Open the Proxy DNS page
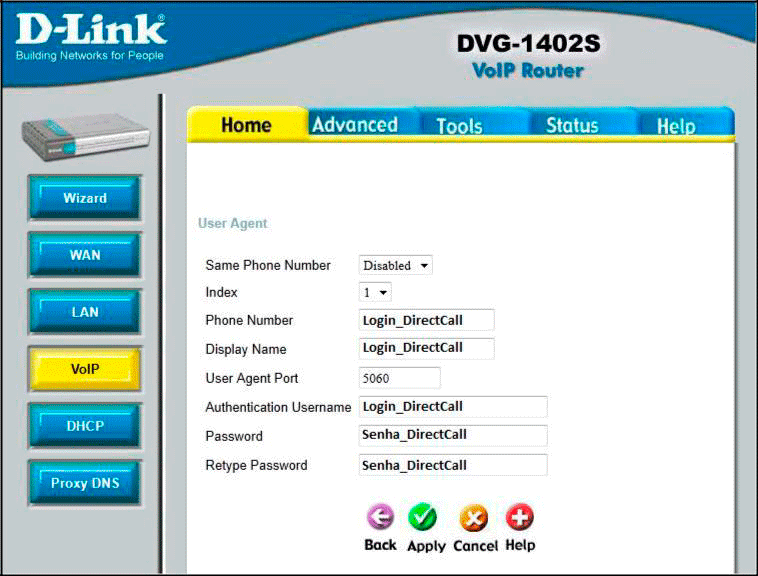The image size is (758, 576). click(x=85, y=483)
